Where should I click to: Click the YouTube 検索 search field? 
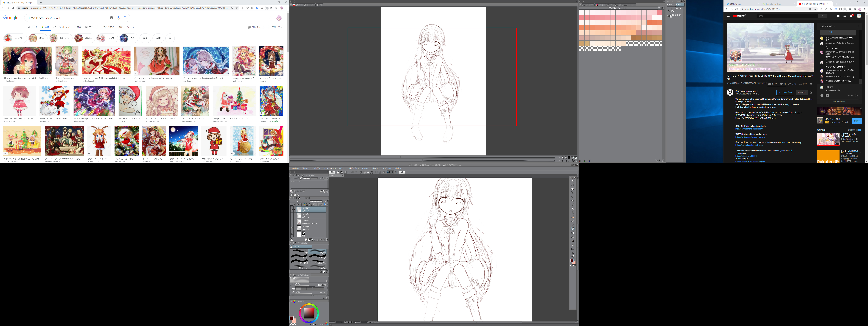coord(788,16)
